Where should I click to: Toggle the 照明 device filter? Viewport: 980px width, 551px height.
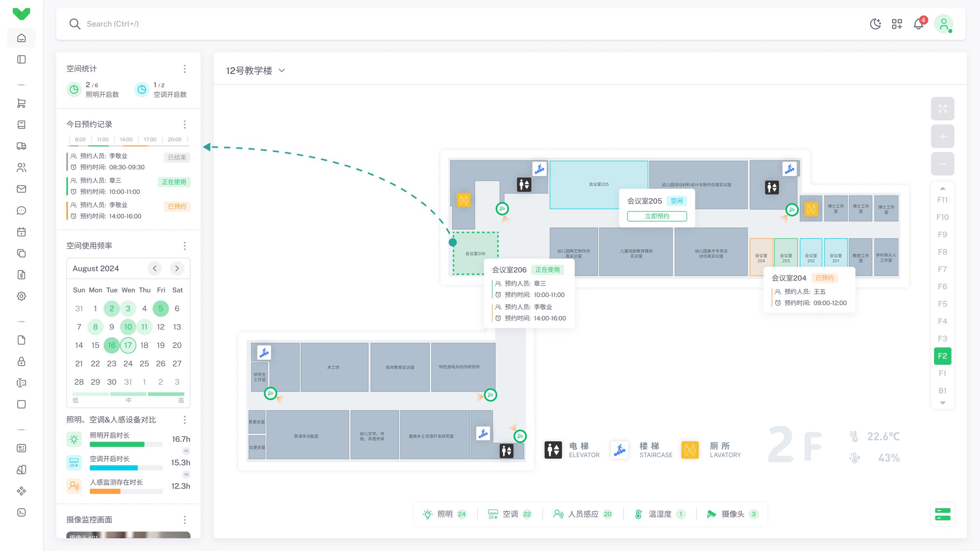coord(445,514)
